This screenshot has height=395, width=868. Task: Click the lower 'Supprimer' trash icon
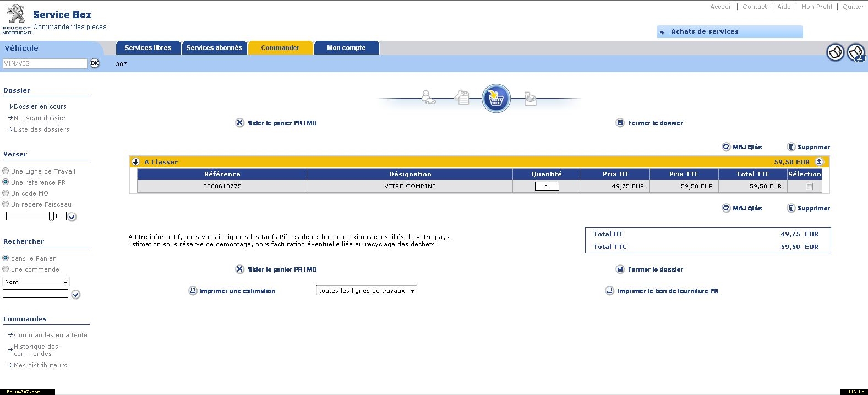[791, 208]
